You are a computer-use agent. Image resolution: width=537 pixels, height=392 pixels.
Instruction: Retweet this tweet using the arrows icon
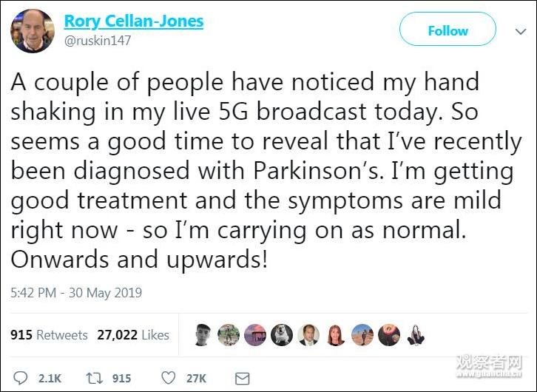tap(94, 378)
